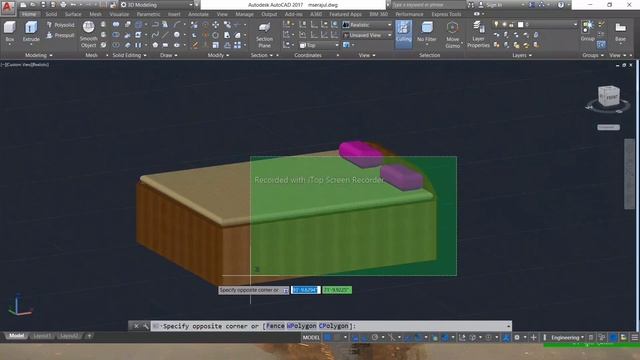Click the CPolygon option in command line
The image size is (640, 360).
tap(333, 326)
